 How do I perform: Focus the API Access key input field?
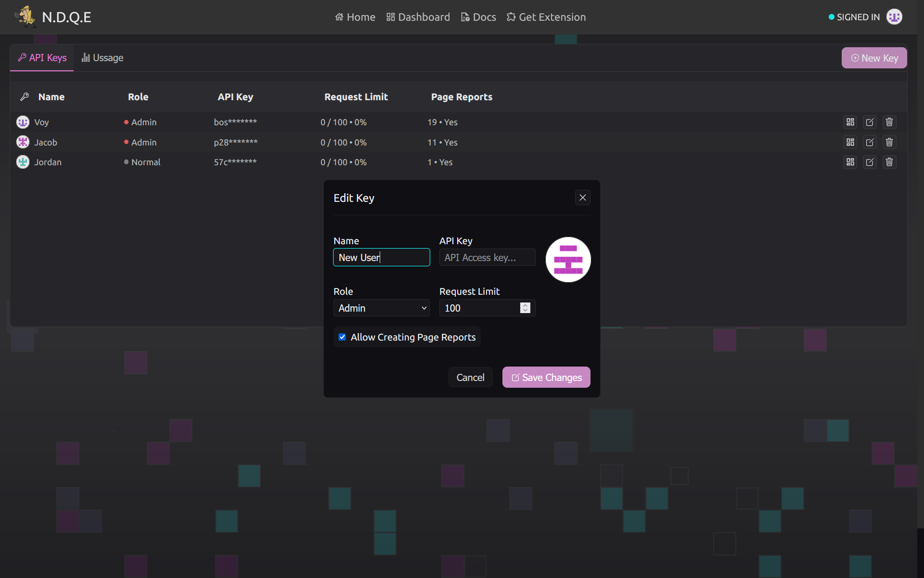(487, 258)
